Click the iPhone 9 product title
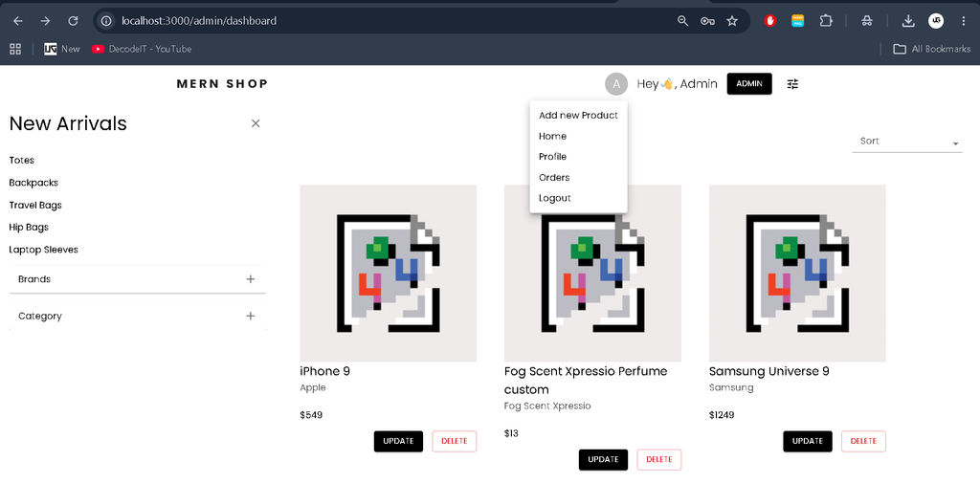The width and height of the screenshot is (980, 483). click(x=325, y=371)
